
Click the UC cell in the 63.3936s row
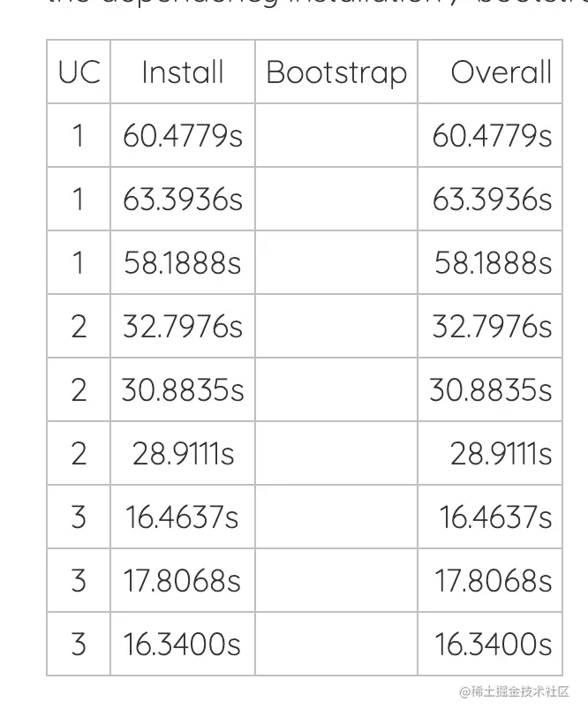[79, 199]
